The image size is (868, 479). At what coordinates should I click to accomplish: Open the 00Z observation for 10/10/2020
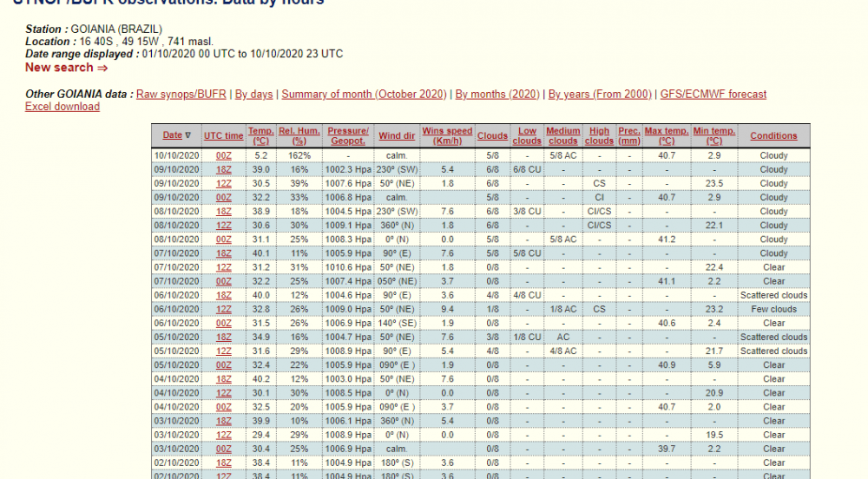click(224, 155)
